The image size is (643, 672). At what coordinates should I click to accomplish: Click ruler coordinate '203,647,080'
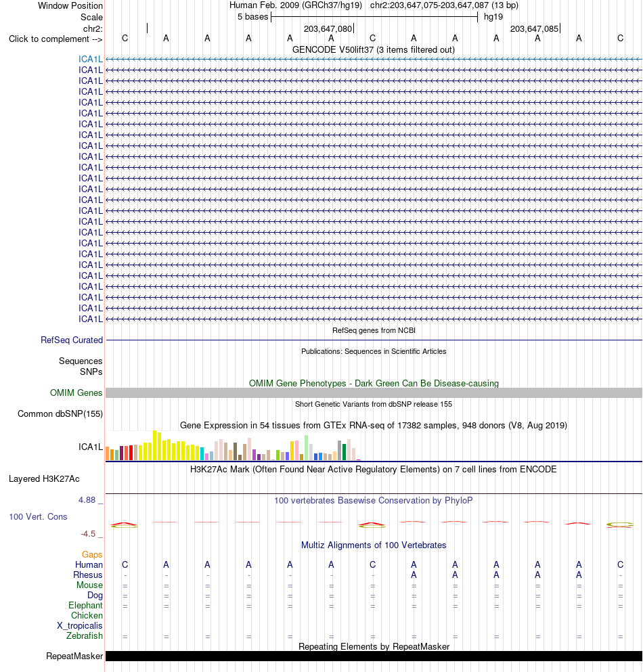(x=328, y=28)
